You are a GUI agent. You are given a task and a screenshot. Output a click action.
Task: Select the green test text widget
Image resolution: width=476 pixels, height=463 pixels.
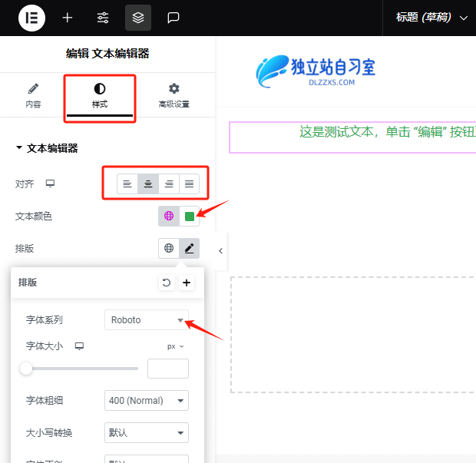point(352,137)
